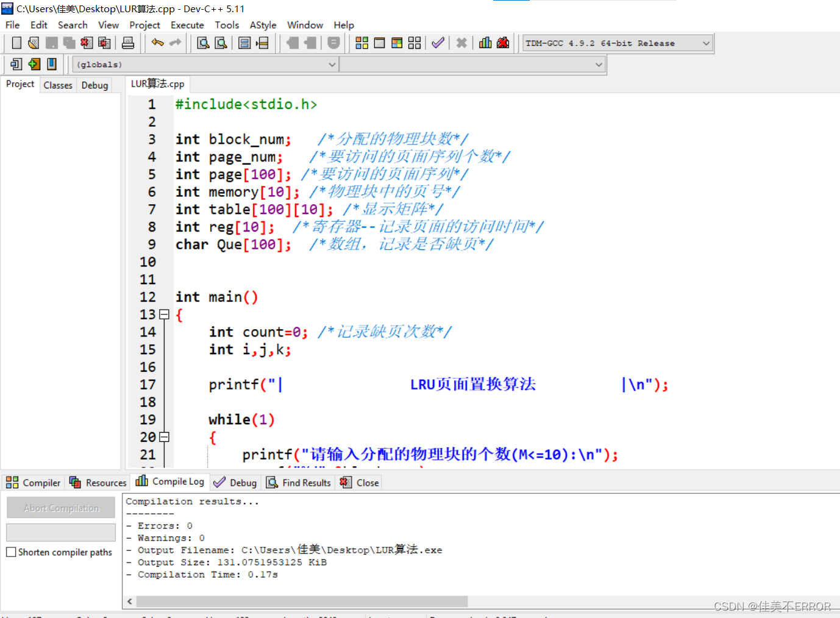Switch to the Classes side tab
Image resolution: width=840 pixels, height=618 pixels.
click(x=58, y=85)
